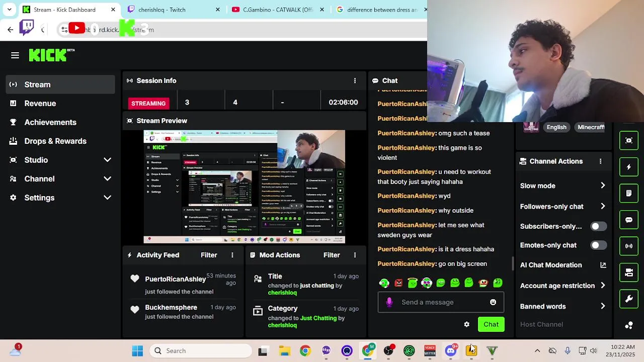This screenshot has width=644, height=362.
Task: Toggle Emotes-only chat switch
Action: [598, 245]
